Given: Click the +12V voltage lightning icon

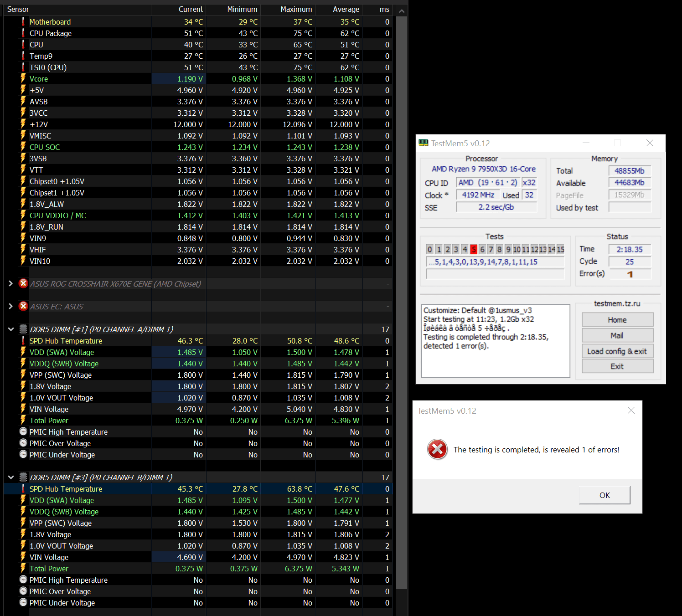Looking at the screenshot, I should 23,124.
